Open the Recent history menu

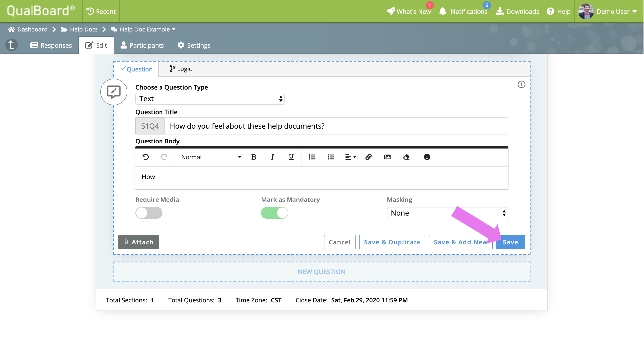pos(101,11)
